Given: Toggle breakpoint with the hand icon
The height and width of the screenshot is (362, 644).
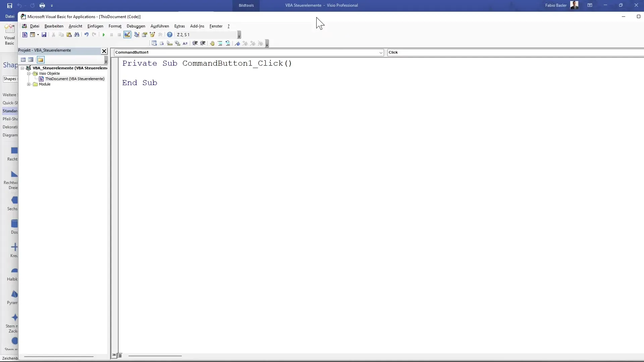Looking at the screenshot, I should (212, 43).
